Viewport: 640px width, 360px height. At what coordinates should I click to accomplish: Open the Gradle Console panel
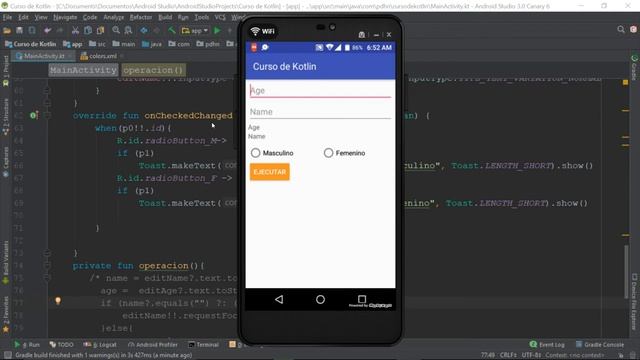[600, 344]
